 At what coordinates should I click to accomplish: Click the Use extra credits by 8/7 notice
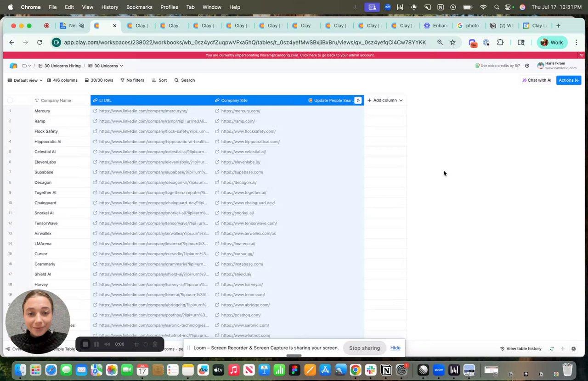click(498, 66)
